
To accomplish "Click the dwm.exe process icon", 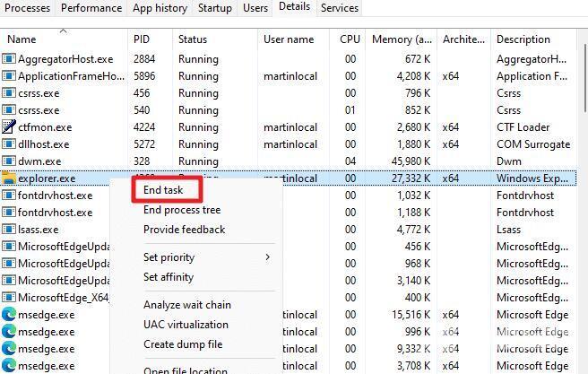I will 8,161.
